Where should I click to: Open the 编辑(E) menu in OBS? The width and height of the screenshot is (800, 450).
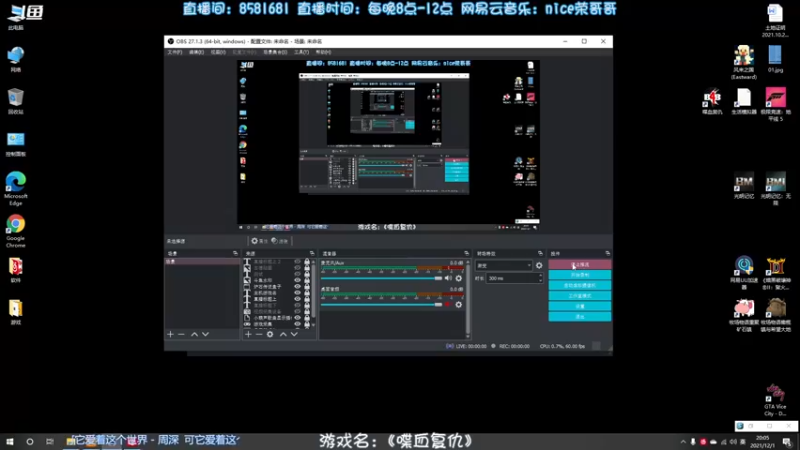tap(196, 52)
